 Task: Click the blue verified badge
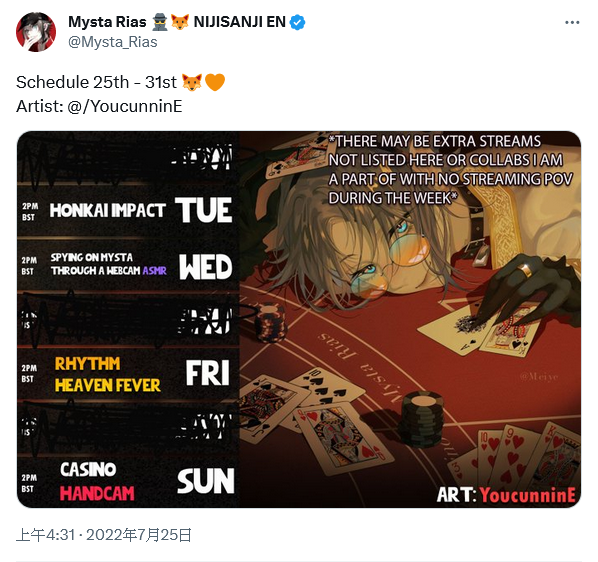[x=297, y=22]
